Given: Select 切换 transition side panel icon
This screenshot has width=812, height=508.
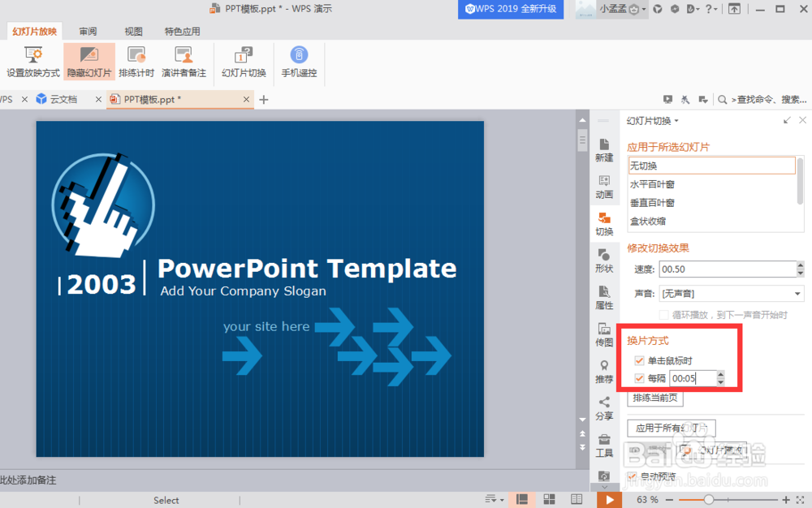Looking at the screenshot, I should click(604, 224).
